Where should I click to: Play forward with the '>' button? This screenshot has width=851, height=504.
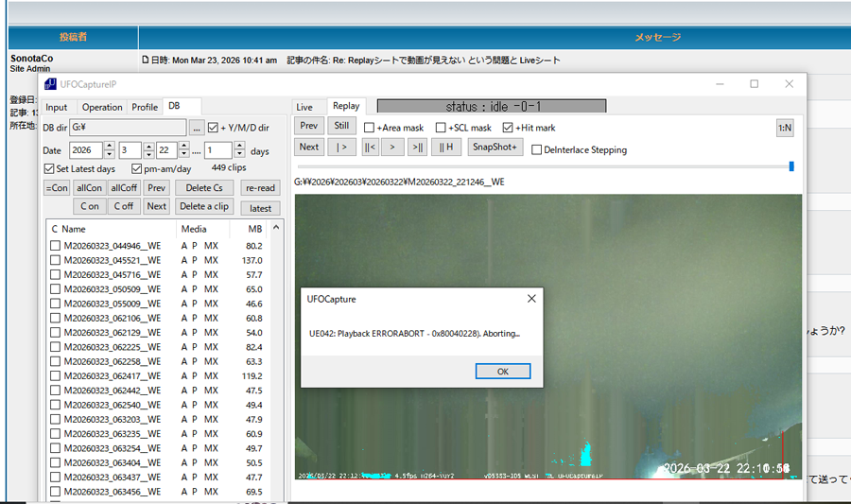coord(392,147)
